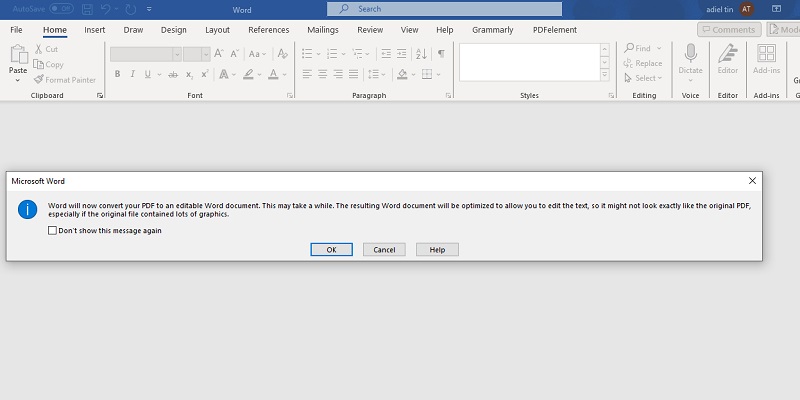Click the Help button in the dialog
800x400 pixels.
(x=437, y=249)
